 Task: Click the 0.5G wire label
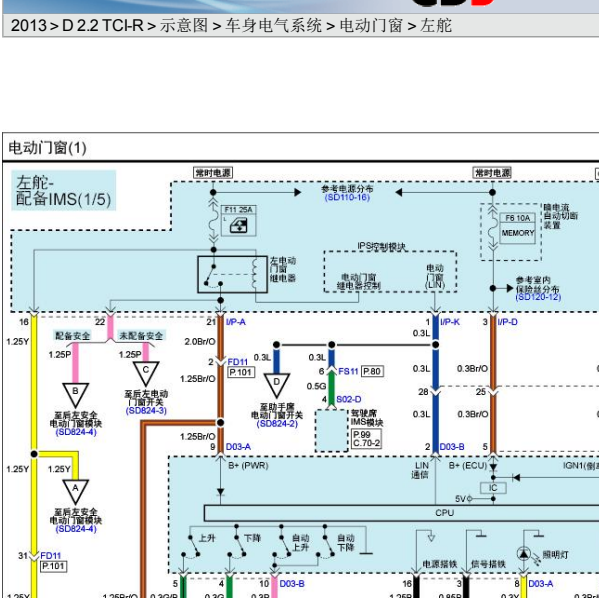click(x=316, y=387)
